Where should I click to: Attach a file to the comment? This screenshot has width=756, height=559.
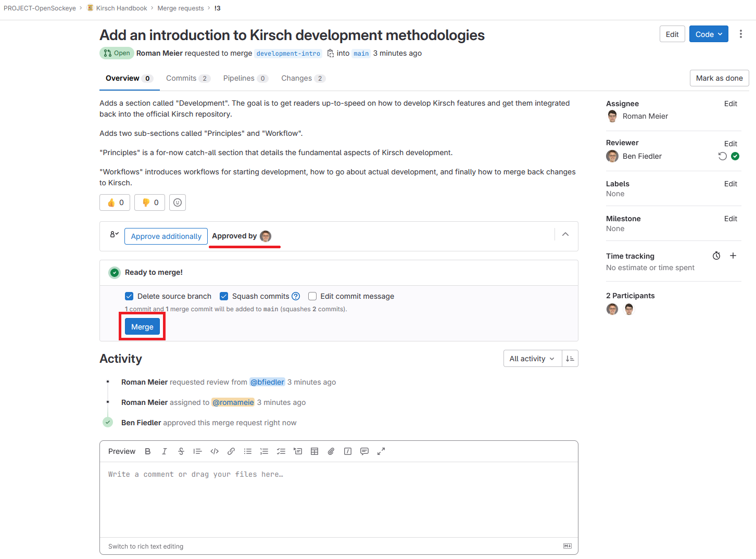click(x=331, y=451)
